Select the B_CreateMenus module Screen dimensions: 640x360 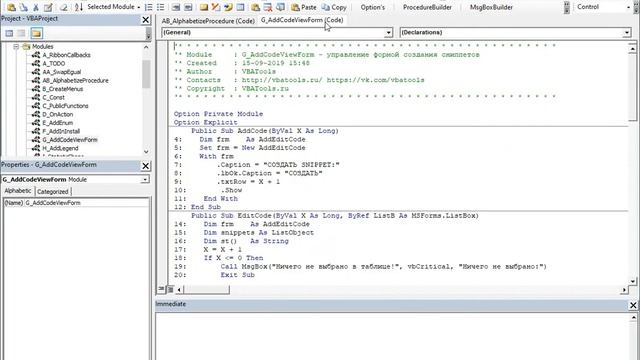(62, 89)
